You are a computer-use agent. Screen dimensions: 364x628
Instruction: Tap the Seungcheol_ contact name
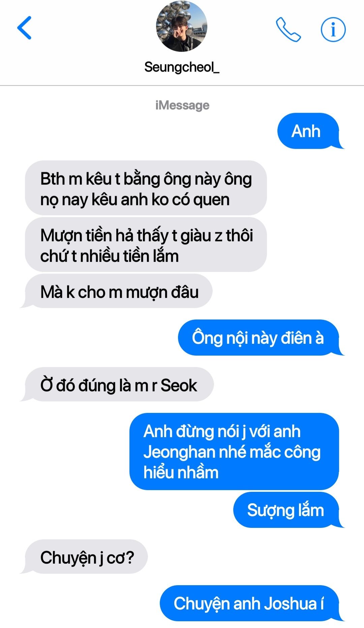click(x=182, y=67)
